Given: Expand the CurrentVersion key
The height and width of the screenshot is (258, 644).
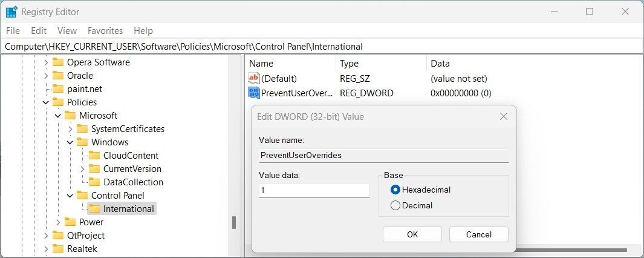Looking at the screenshot, I should [82, 169].
